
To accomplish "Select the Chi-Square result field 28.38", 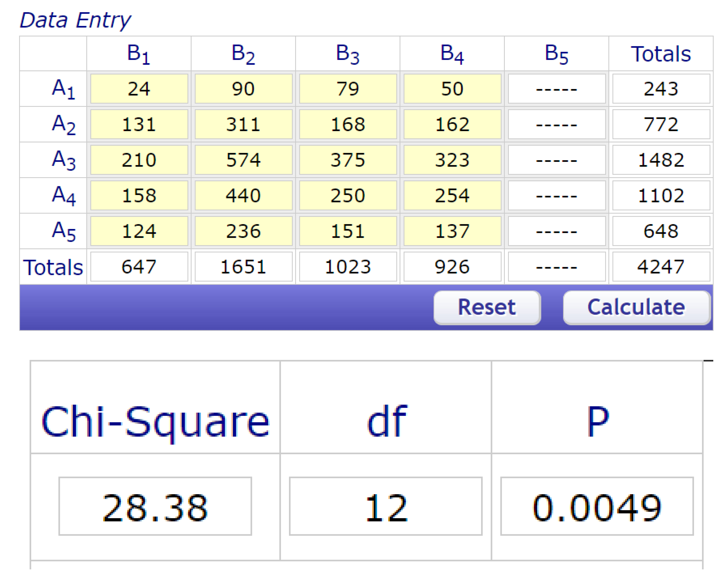I will pyautogui.click(x=155, y=506).
